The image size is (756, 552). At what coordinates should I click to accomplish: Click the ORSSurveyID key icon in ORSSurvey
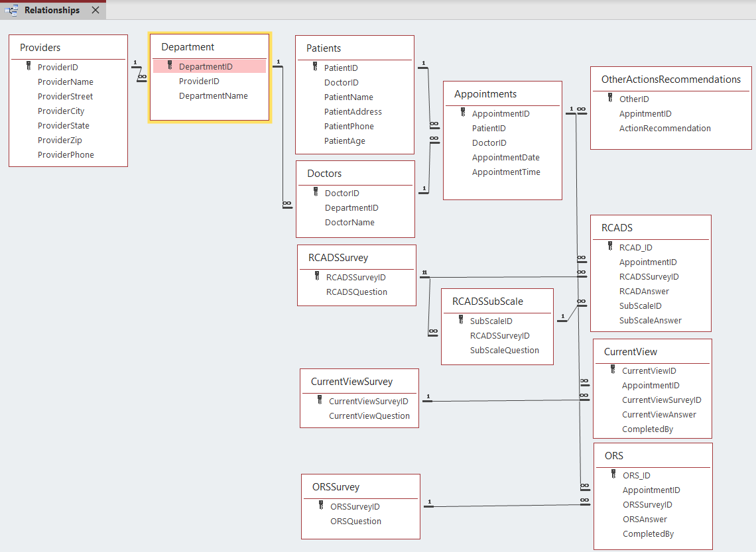[x=321, y=506]
